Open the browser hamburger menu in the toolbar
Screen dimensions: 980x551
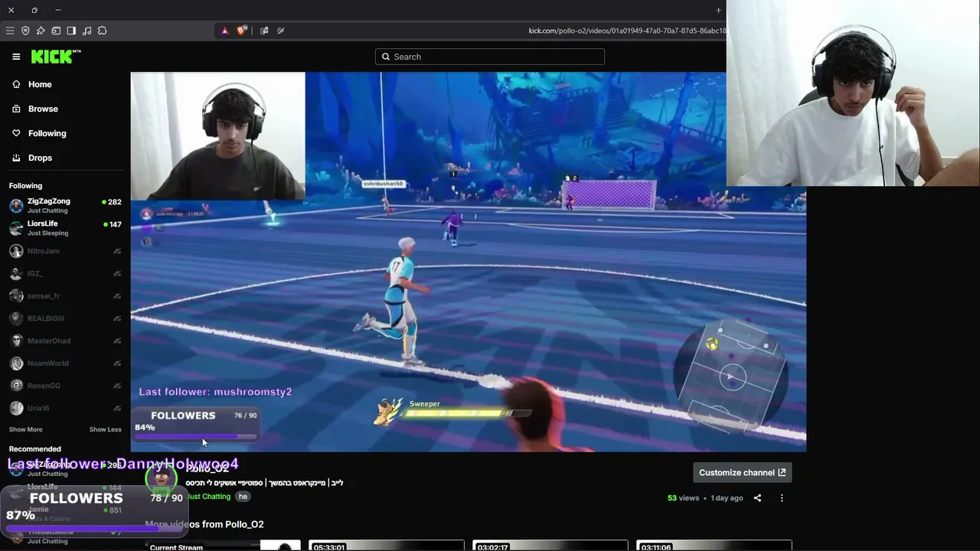tap(10, 31)
